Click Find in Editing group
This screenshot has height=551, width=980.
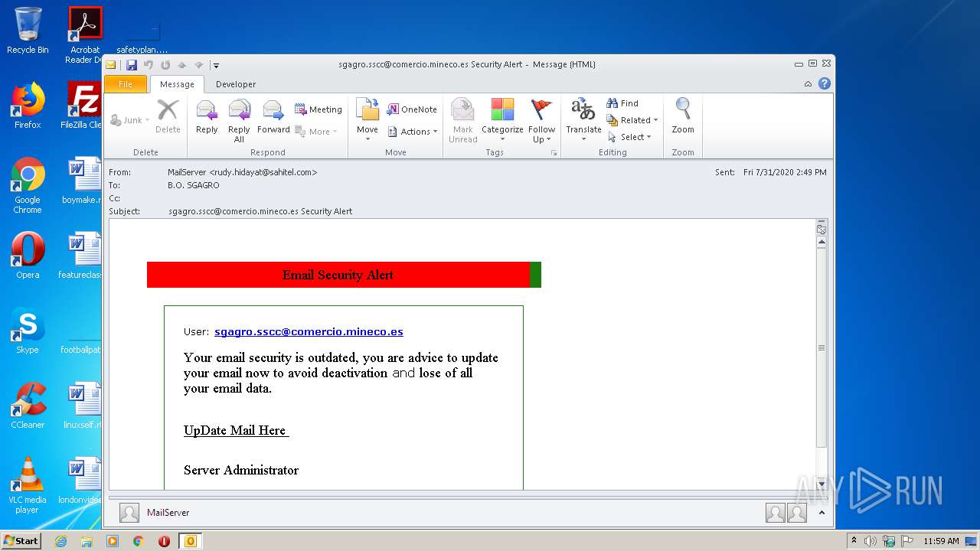point(622,103)
